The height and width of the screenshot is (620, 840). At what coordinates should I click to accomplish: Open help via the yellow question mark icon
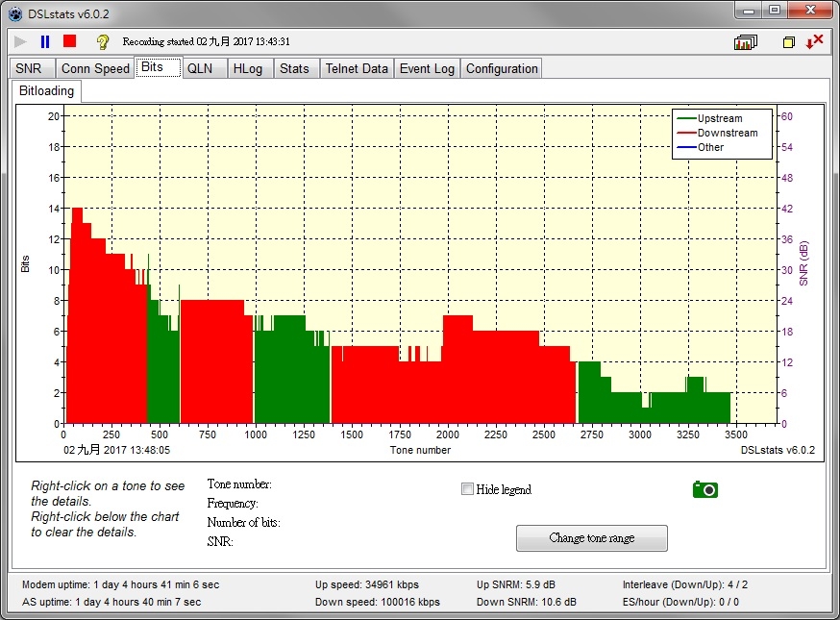coord(102,41)
